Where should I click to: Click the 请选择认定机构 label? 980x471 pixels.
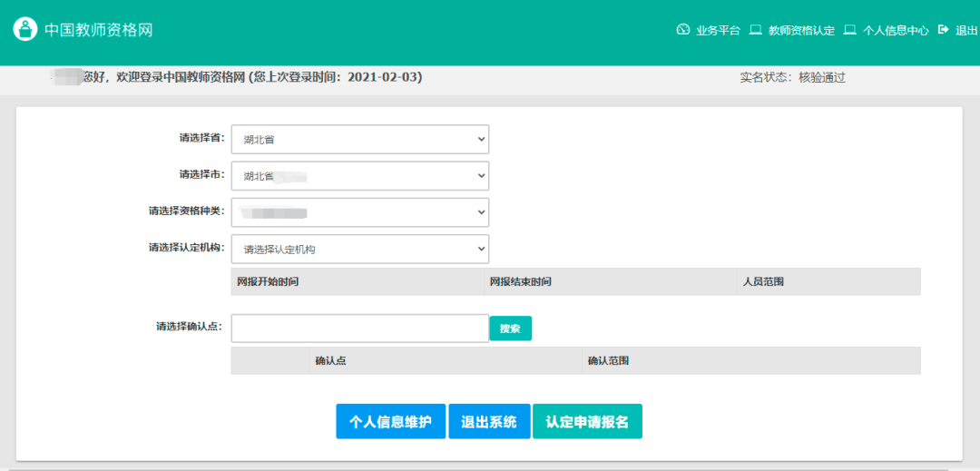(x=187, y=247)
